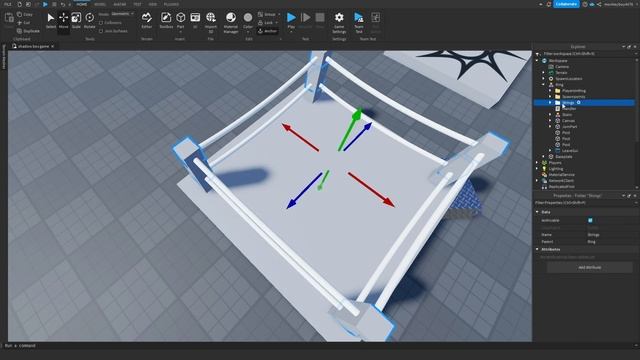Image resolution: width=640 pixels, height=360 pixels.
Task: Select Terrain in the Explorer
Action: pos(561,73)
